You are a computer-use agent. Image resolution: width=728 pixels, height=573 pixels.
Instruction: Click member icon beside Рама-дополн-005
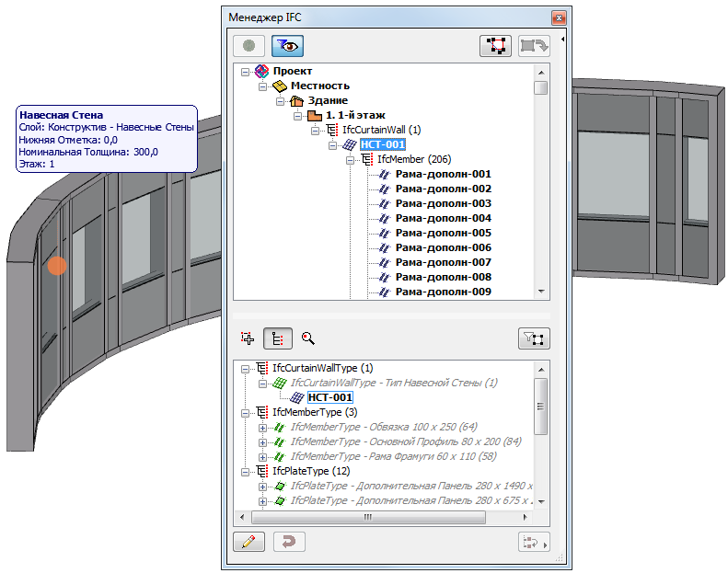click(x=384, y=234)
